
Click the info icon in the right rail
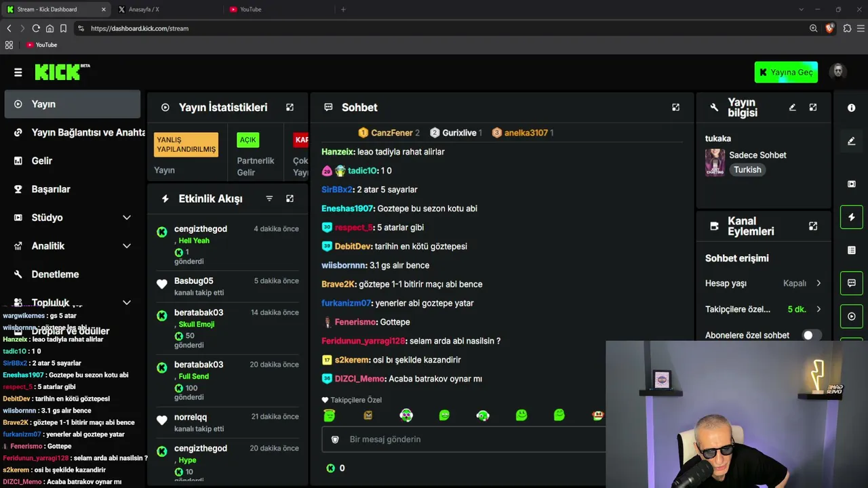coord(852,108)
